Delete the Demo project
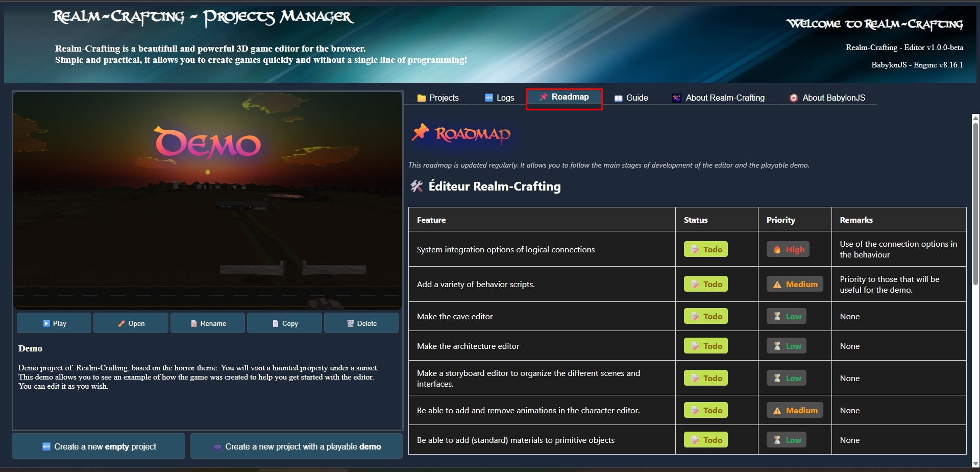 coord(361,323)
